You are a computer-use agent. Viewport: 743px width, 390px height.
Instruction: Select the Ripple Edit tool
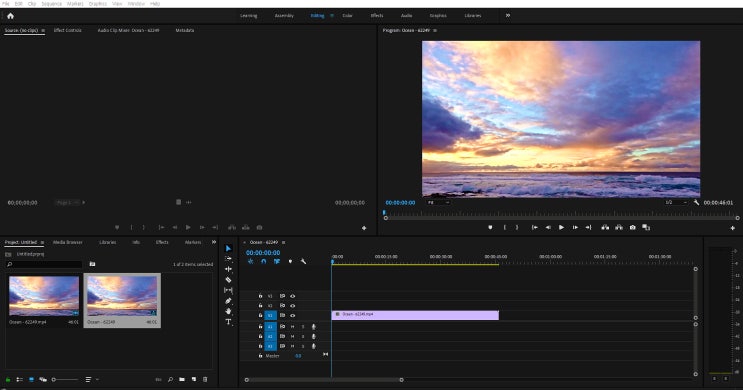pos(228,269)
